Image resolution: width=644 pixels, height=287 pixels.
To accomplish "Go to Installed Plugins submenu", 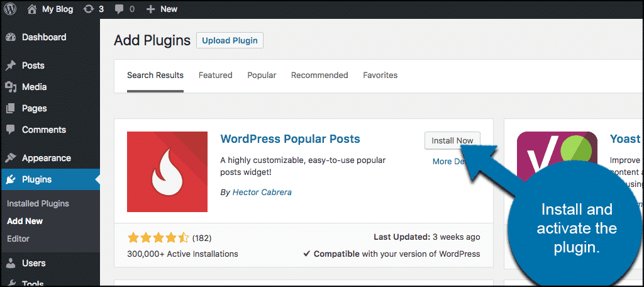I will pos(38,204).
